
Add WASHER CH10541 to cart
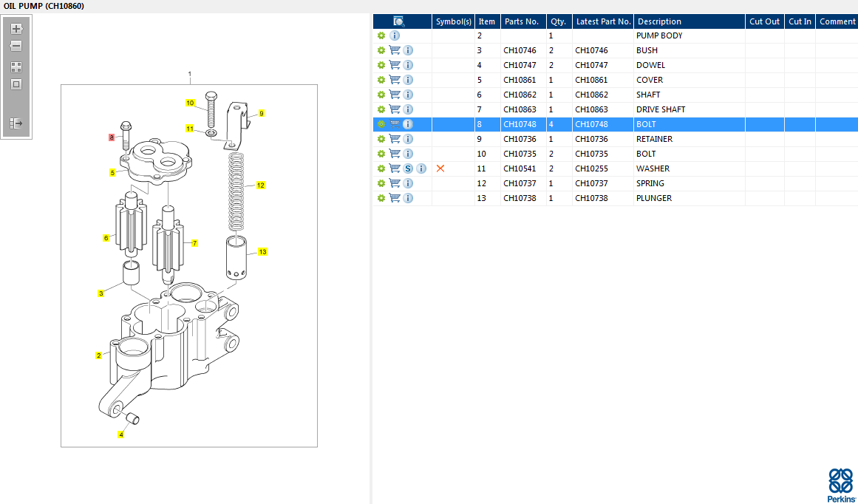tap(395, 168)
